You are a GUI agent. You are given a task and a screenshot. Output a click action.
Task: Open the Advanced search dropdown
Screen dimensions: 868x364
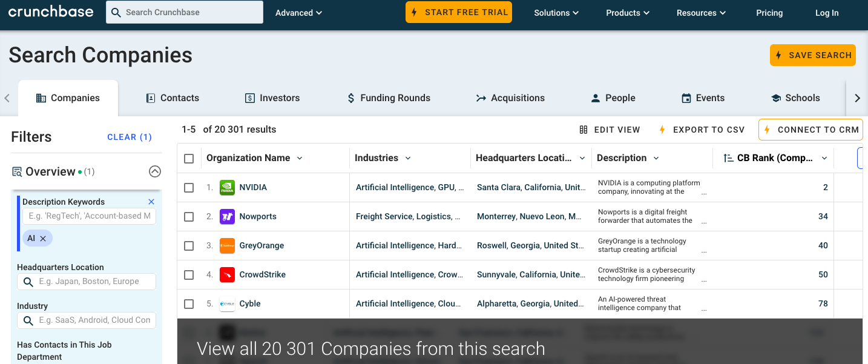click(298, 13)
